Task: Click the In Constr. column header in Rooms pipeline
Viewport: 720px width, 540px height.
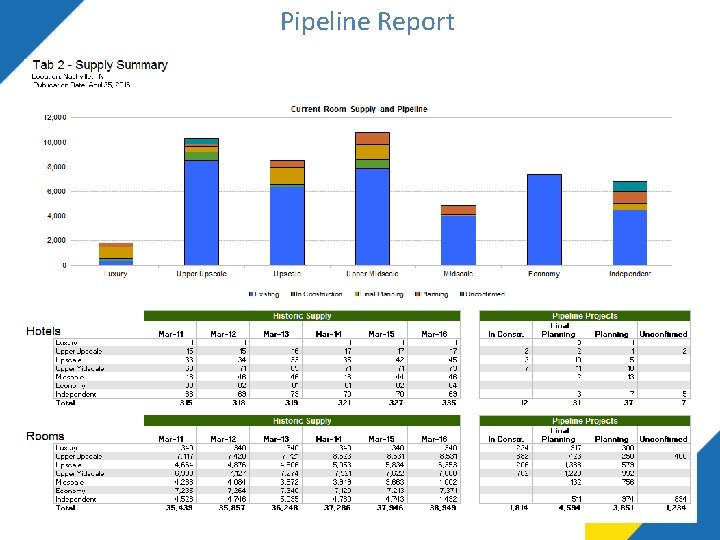Action: click(506, 439)
